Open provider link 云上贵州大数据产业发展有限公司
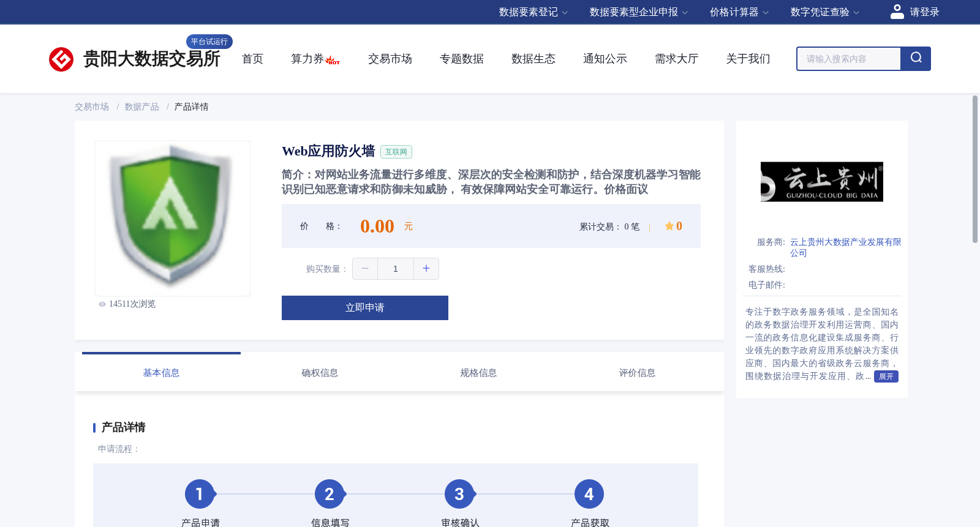 coord(845,247)
